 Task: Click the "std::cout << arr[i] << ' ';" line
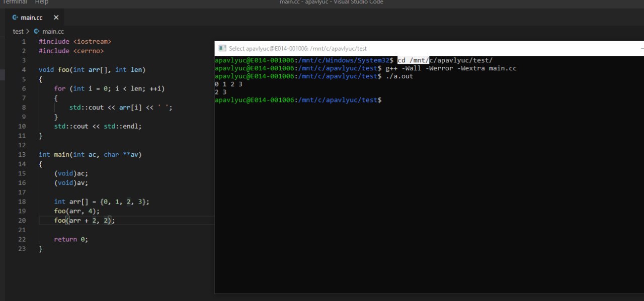click(x=121, y=107)
